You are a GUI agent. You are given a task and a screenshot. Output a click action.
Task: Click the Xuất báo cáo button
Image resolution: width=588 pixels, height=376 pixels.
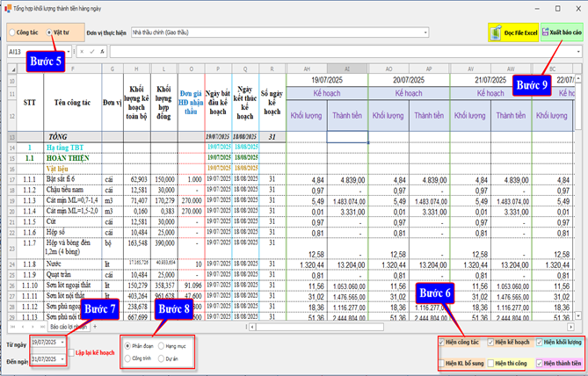(560, 32)
